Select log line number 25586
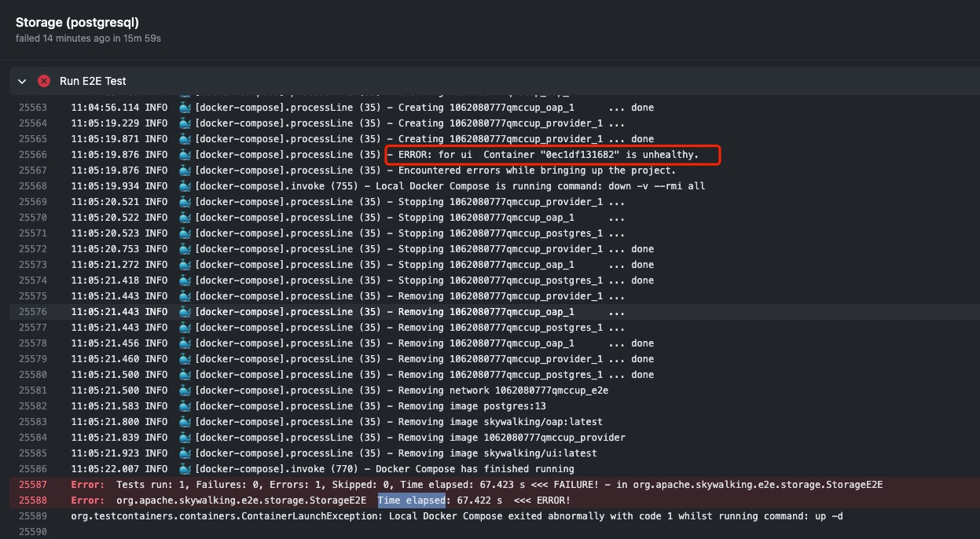The width and height of the screenshot is (980, 539). coord(33,469)
